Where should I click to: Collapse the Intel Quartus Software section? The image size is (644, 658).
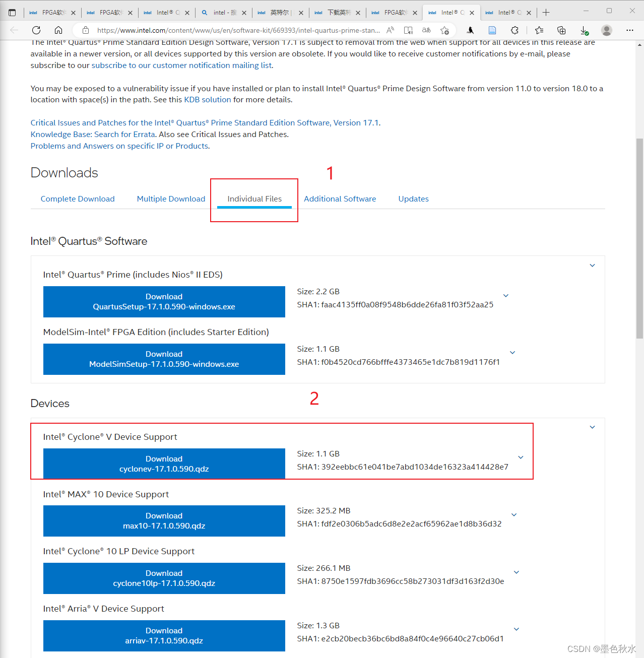pyautogui.click(x=592, y=265)
